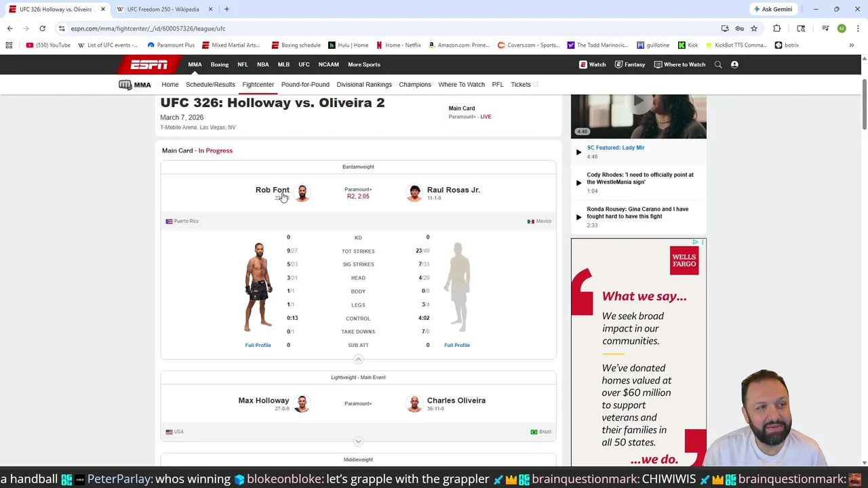Bookmark this page with the star icon
Viewport: 868px width, 488px height.
pyautogui.click(x=753, y=28)
